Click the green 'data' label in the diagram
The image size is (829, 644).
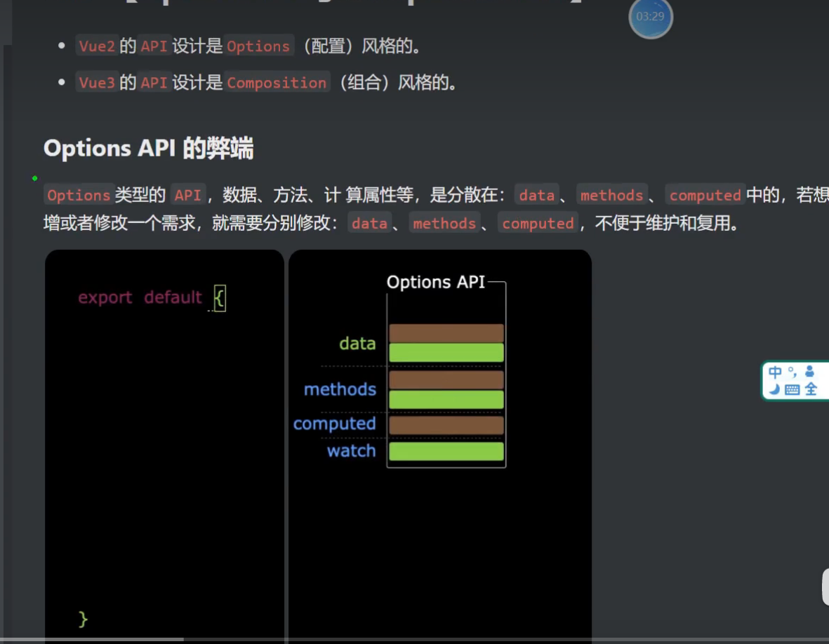(357, 343)
